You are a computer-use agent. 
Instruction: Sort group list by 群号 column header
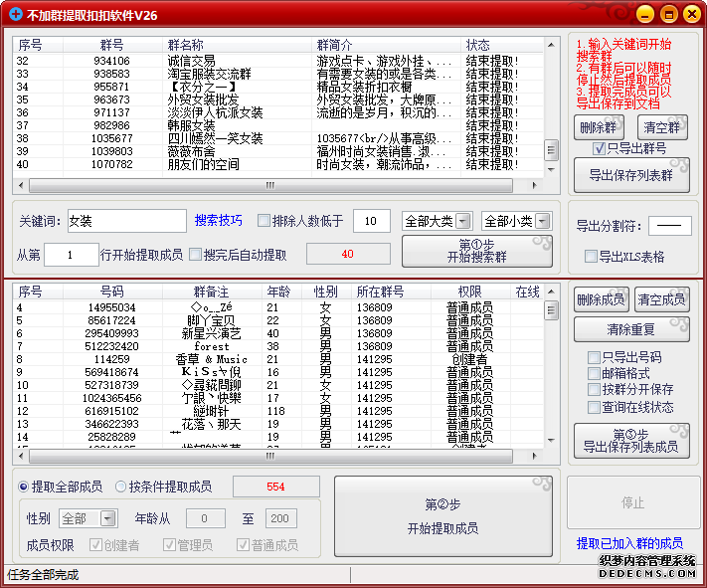pos(112,45)
